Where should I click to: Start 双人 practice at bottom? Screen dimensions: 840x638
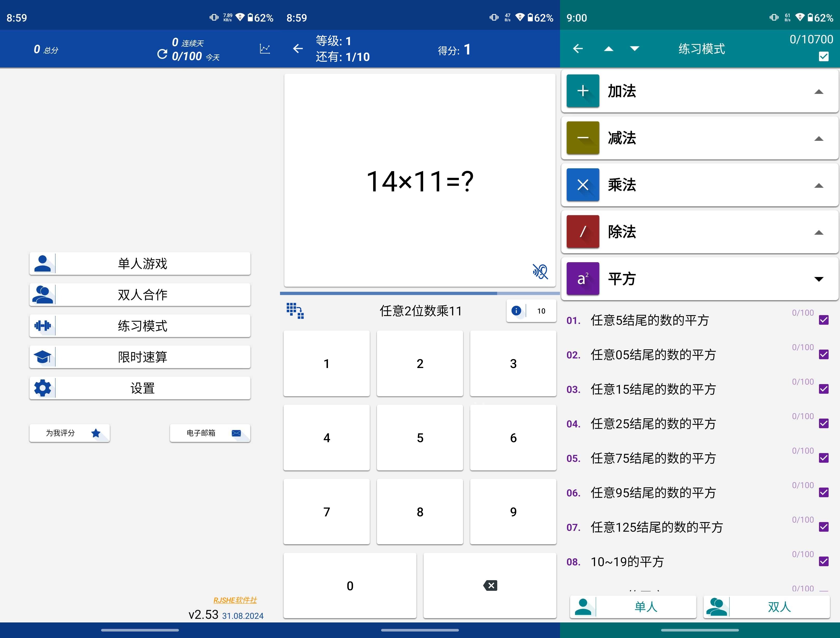[x=766, y=606]
